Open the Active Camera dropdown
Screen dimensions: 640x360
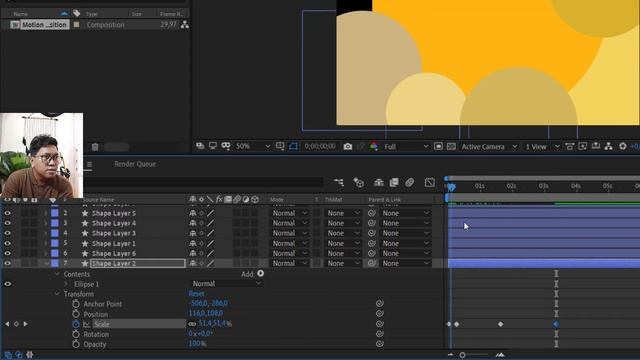[489, 147]
